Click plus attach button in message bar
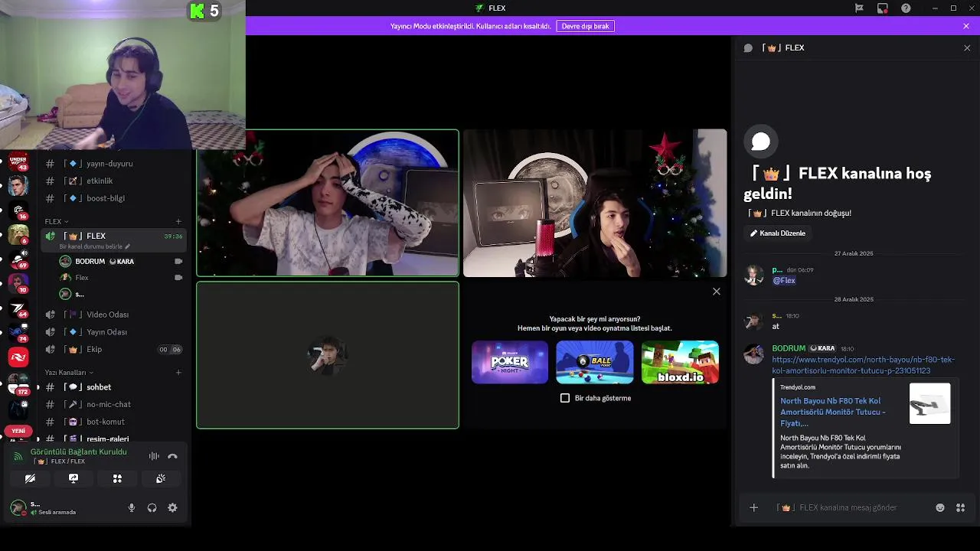Viewport: 980px width, 551px height. click(753, 507)
